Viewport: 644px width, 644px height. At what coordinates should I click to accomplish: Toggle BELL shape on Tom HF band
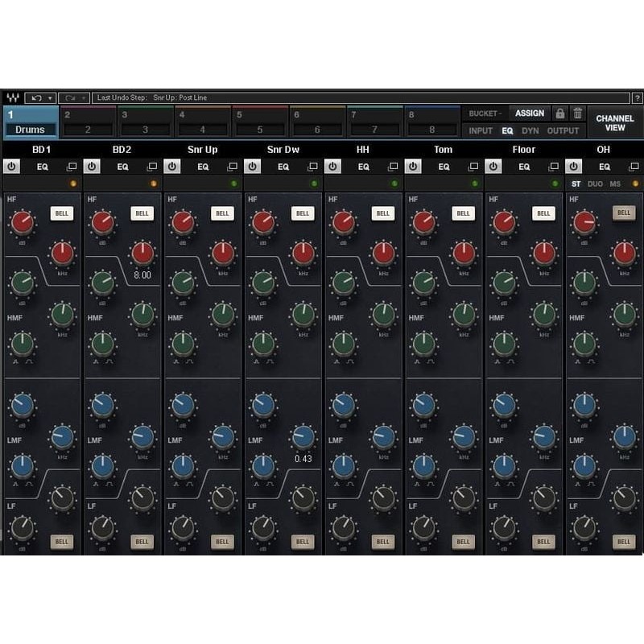463,214
